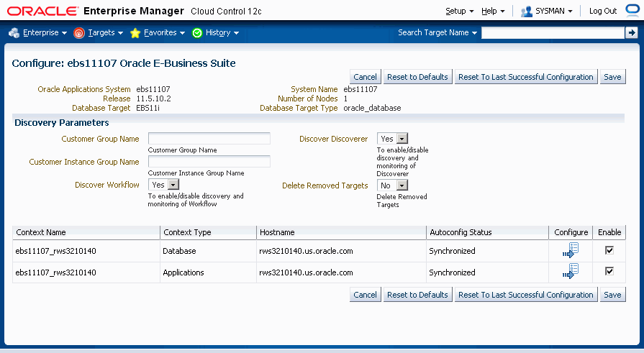644x353 pixels.
Task: Click the Database Target value EBS11i
Action: click(x=148, y=108)
